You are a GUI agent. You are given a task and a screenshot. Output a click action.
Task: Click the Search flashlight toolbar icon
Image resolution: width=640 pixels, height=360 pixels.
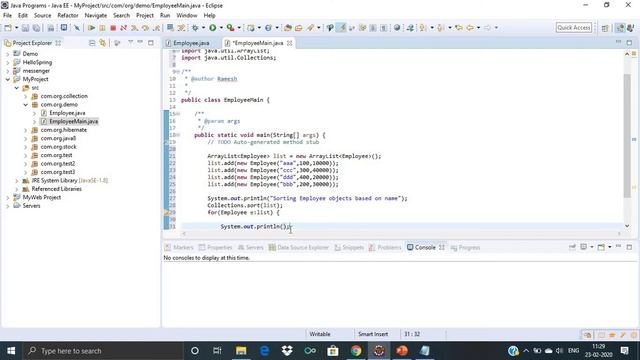[311, 28]
